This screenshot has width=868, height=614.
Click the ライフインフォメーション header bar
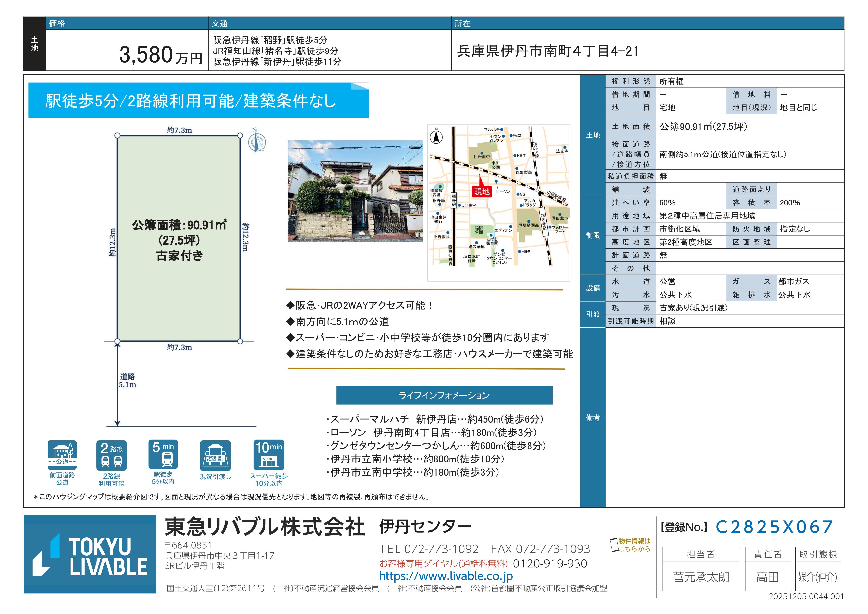[x=444, y=395]
